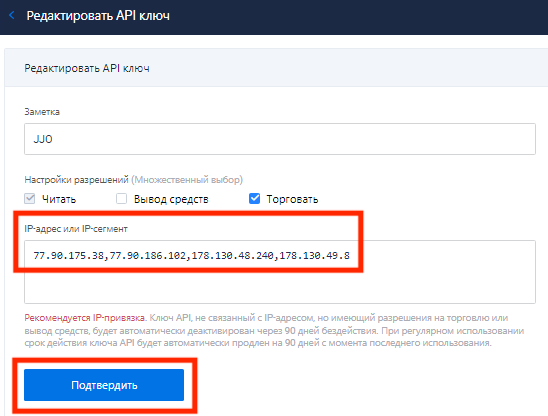Viewport: 548px width, 416px height.
Task: Click the Читать label text
Action: (59, 199)
